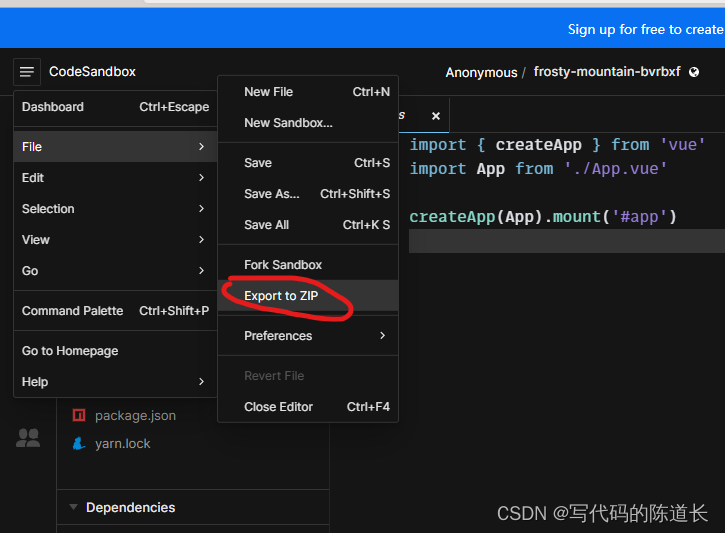Image resolution: width=725 pixels, height=533 pixels.
Task: Click sandbox name frosty-mountain-bvrbxf
Action: click(x=607, y=72)
